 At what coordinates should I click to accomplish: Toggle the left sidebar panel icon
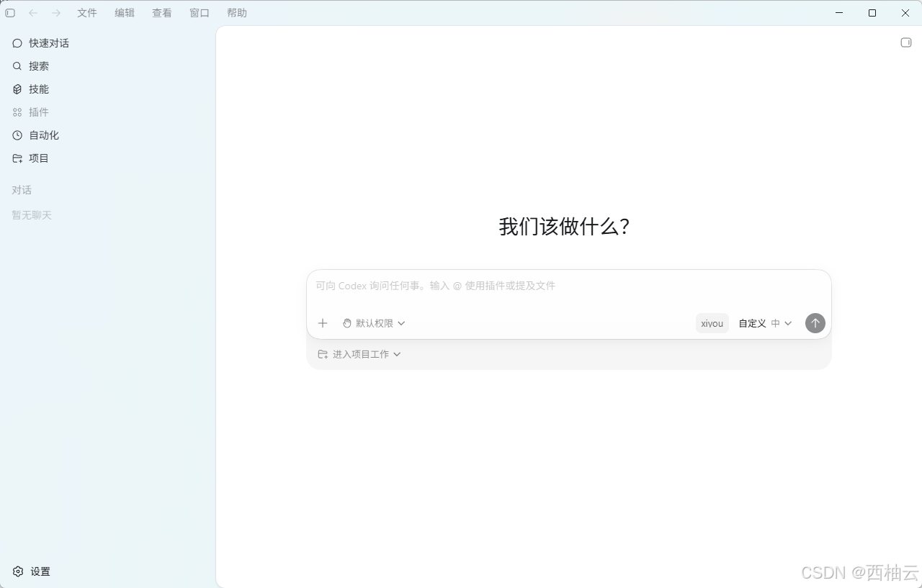tap(10, 13)
